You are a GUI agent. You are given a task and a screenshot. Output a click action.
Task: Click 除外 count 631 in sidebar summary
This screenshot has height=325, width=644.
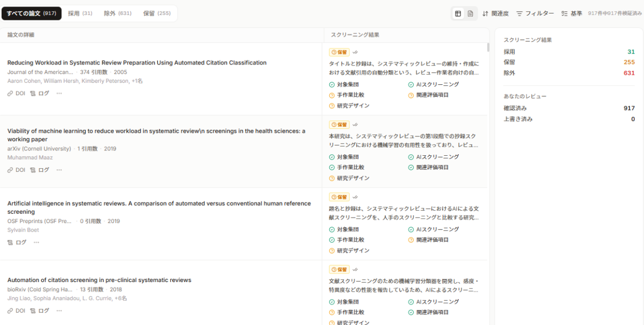(x=630, y=73)
